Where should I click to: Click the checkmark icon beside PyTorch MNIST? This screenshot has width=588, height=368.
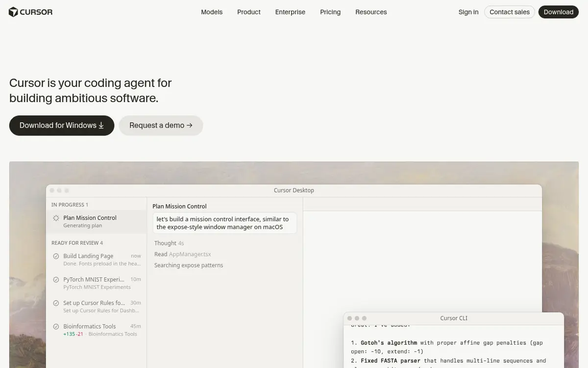(56, 280)
